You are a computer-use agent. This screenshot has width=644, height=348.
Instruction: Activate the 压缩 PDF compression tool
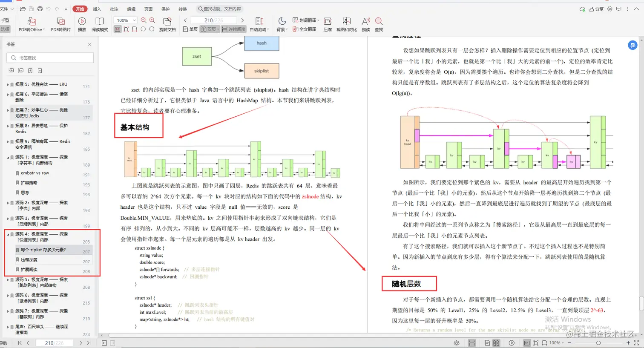[x=328, y=24]
